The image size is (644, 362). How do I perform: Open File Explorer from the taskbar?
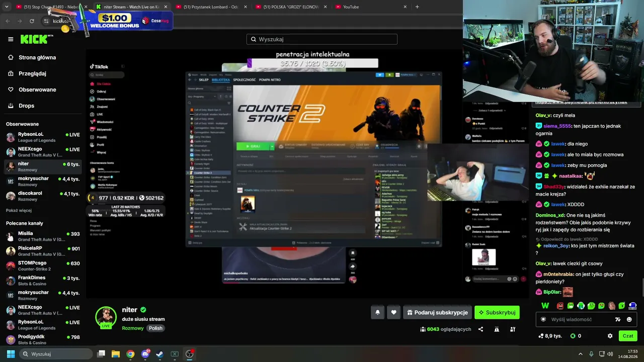(116, 354)
